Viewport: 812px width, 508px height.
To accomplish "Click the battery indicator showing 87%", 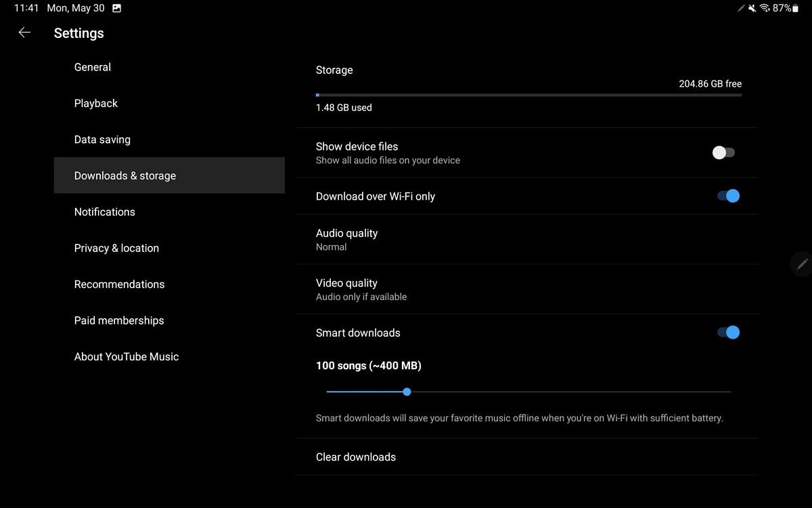I will point(788,8).
